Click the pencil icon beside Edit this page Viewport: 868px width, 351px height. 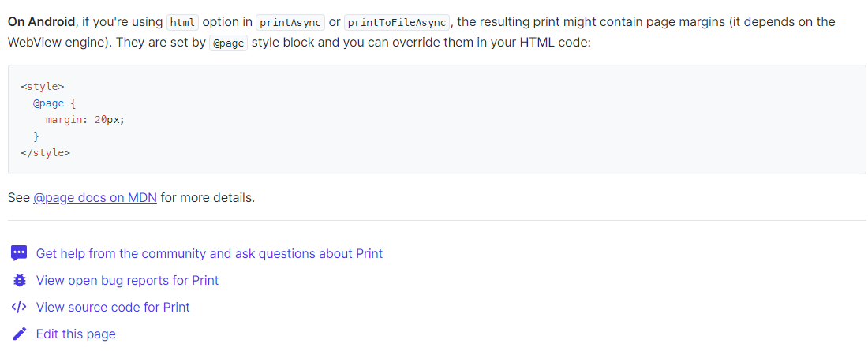(x=20, y=334)
